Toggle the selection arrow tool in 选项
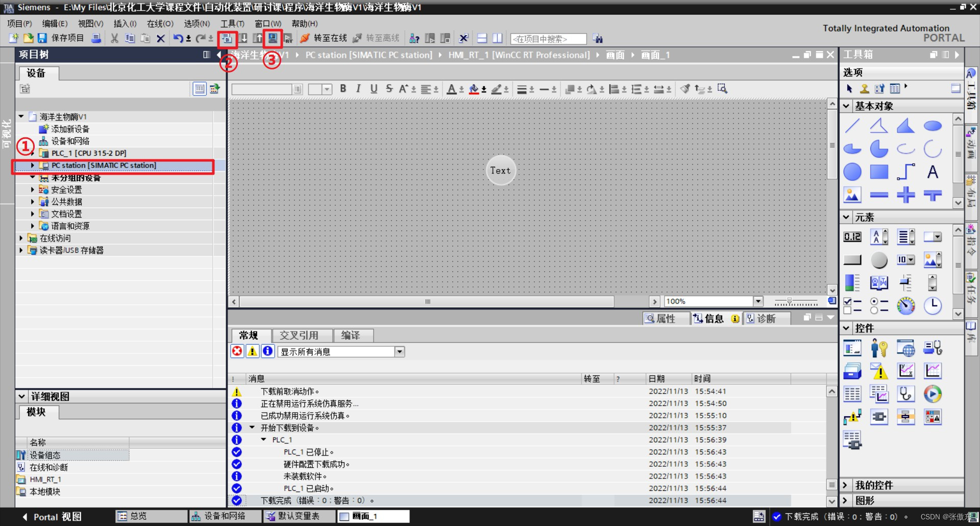Image resolution: width=980 pixels, height=526 pixels. pos(849,88)
